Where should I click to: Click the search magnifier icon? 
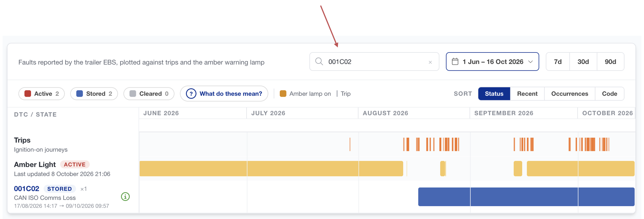tap(319, 61)
